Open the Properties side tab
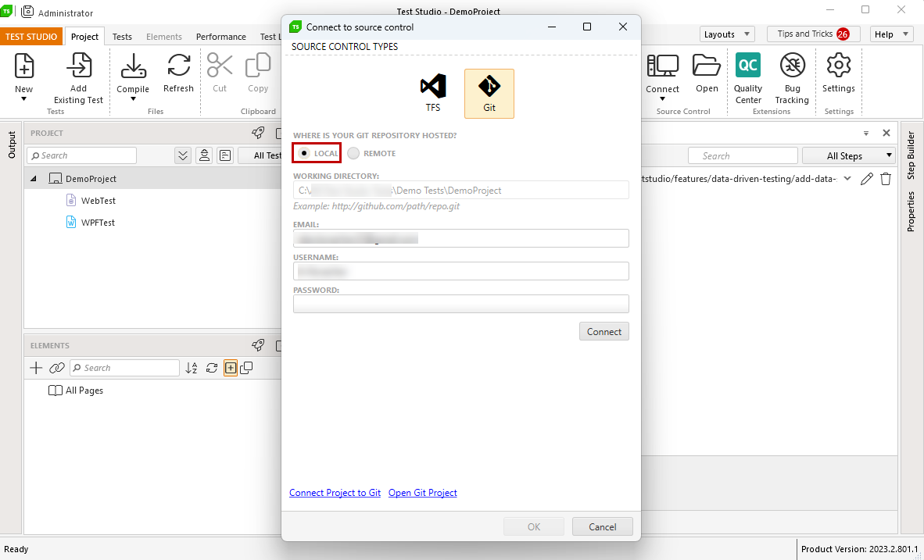Image resolution: width=924 pixels, height=560 pixels. (x=911, y=212)
